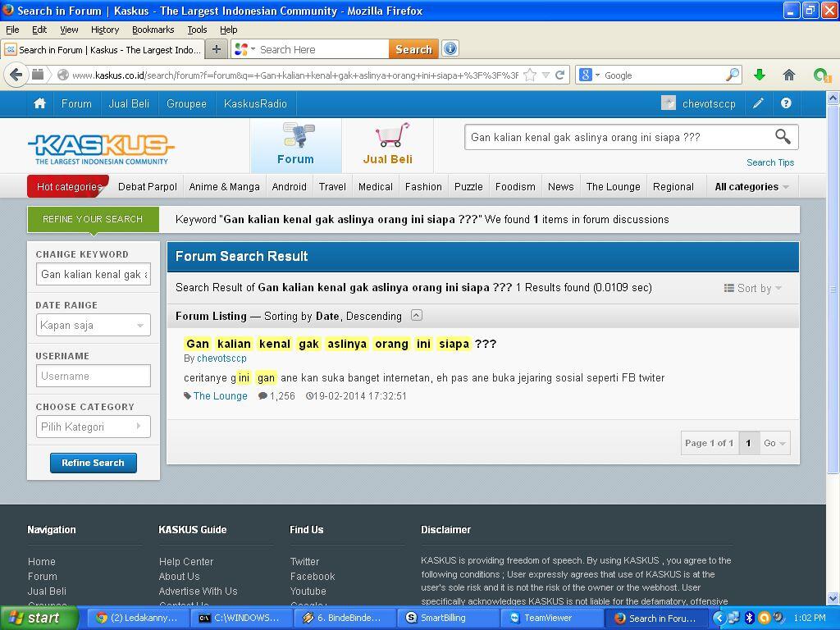Select the Search in Forum browser tab
This screenshot has height=630, width=840.
click(x=103, y=50)
